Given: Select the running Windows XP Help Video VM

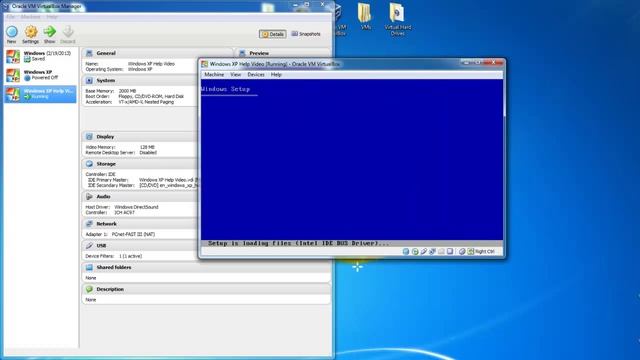Looking at the screenshot, I should pyautogui.click(x=40, y=94).
